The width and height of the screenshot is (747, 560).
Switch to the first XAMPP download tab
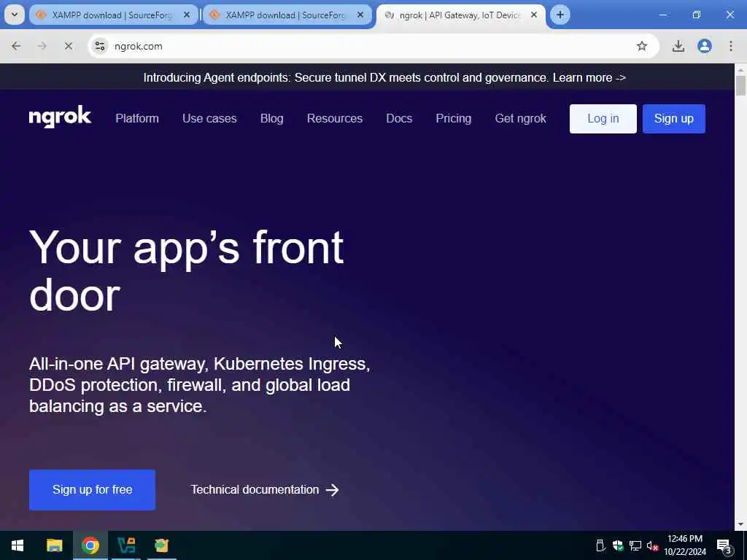coord(113,15)
